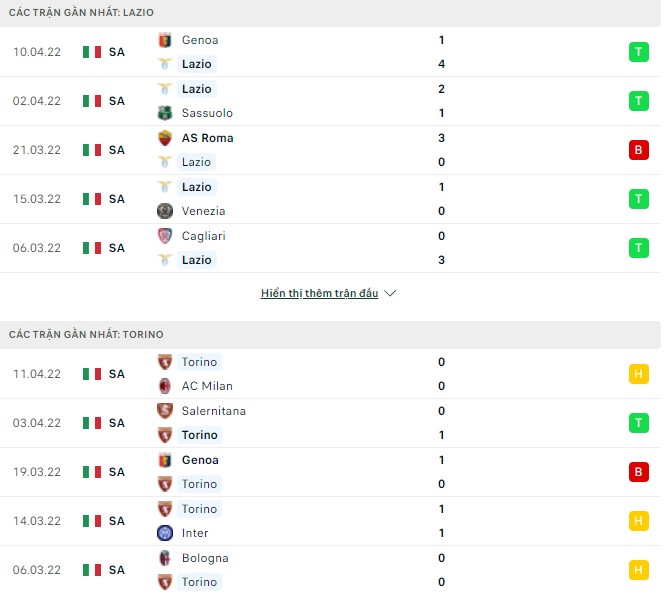Click the Cagliari team crest
Viewport: 666px width, 594px height.
click(x=165, y=236)
